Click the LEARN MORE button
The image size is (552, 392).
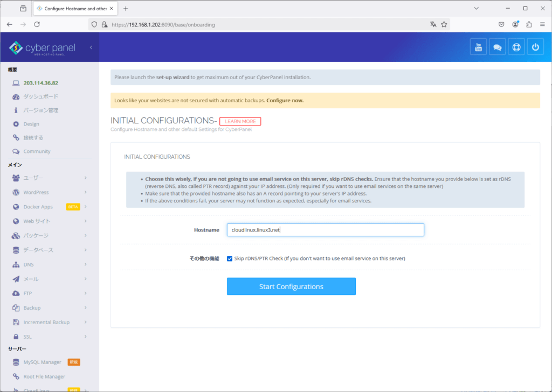click(x=240, y=121)
